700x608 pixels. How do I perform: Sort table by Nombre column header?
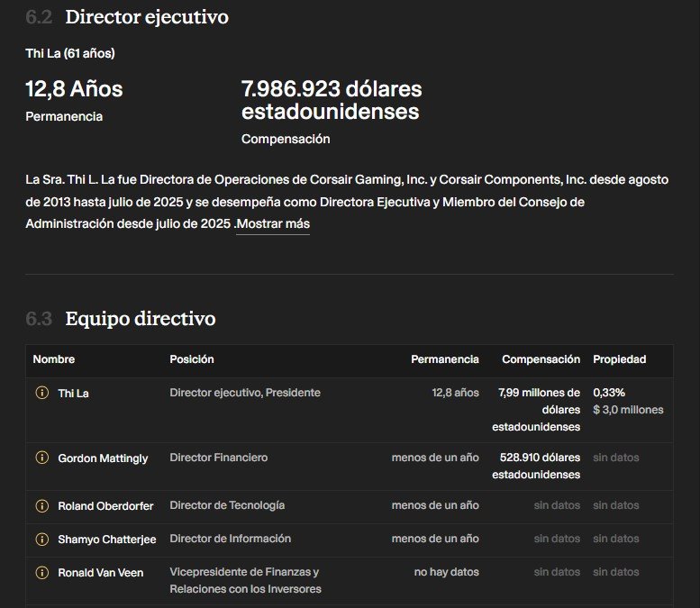click(x=54, y=359)
